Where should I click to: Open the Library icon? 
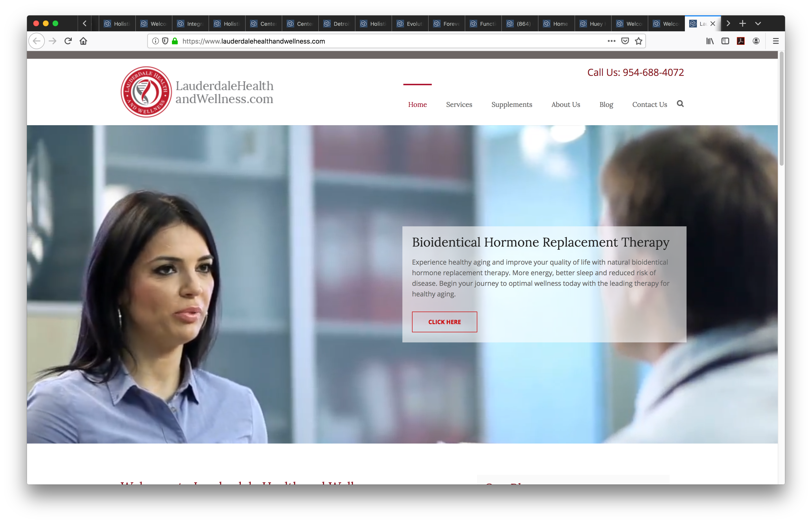point(710,41)
